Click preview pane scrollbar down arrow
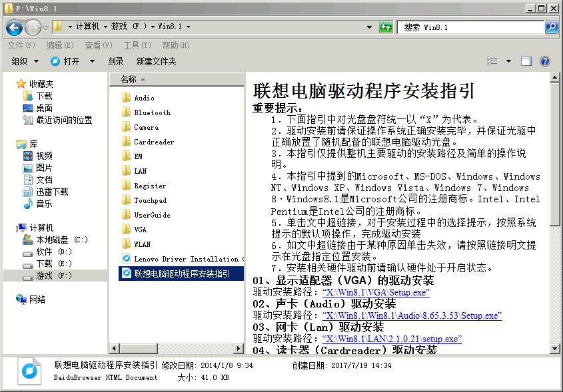 pos(554,348)
